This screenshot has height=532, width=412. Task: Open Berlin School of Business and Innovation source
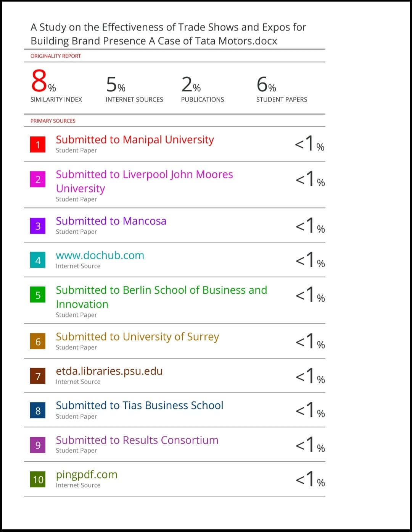tap(161, 297)
